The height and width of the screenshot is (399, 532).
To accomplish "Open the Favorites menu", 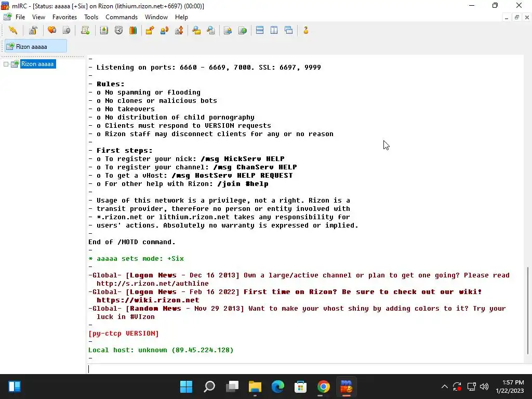I will [x=64, y=17].
